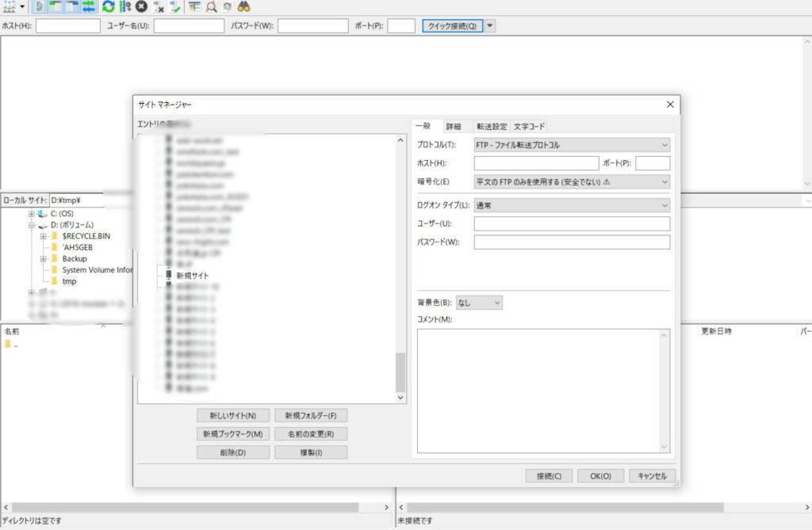The height and width of the screenshot is (530, 812).
Task: Open the プロトコル(T) dropdown
Action: coord(573,145)
